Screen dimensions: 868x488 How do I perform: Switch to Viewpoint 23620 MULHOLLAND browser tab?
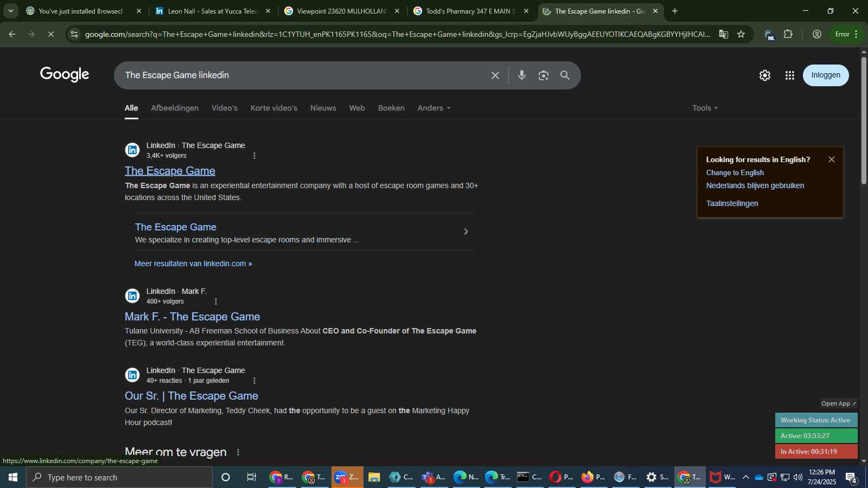[x=341, y=11]
